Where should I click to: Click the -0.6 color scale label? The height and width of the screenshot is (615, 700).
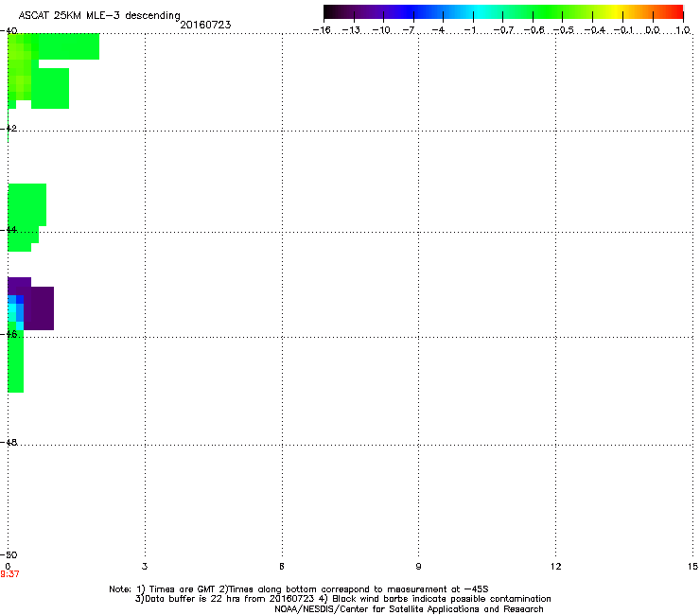(x=534, y=30)
